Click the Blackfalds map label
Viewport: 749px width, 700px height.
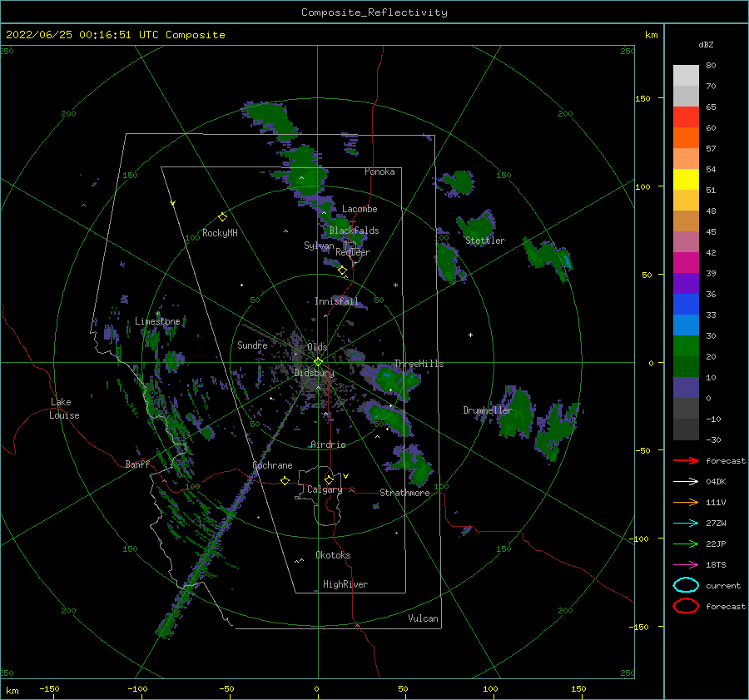coord(354,231)
